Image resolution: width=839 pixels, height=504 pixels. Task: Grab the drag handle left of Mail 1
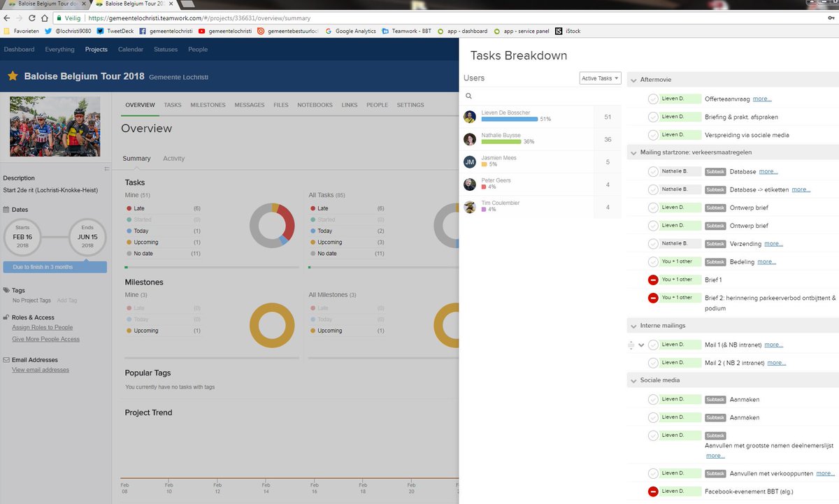(x=631, y=345)
